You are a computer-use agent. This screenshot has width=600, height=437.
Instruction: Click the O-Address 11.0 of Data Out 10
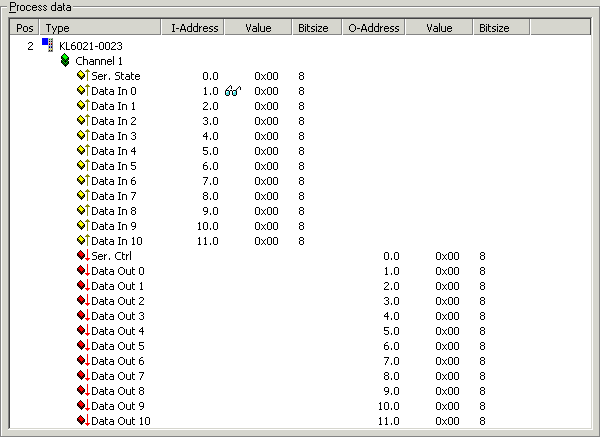coord(388,421)
